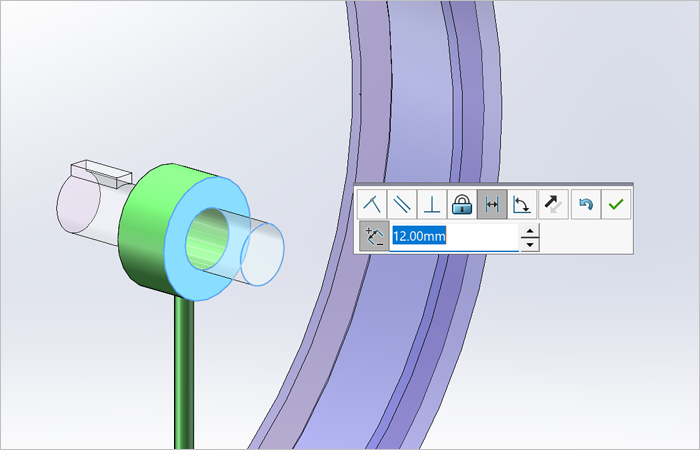Select the green inner bore surface

pos(206,240)
